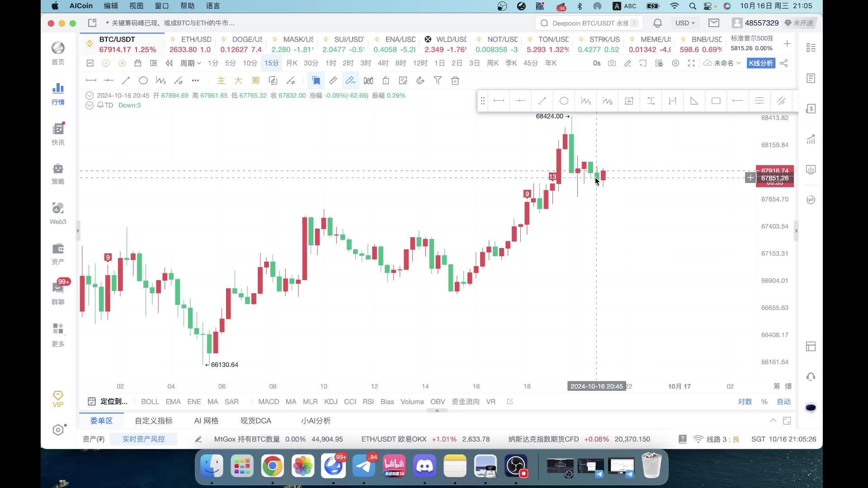
Task: Click the notification bell icon
Action: 658,23
